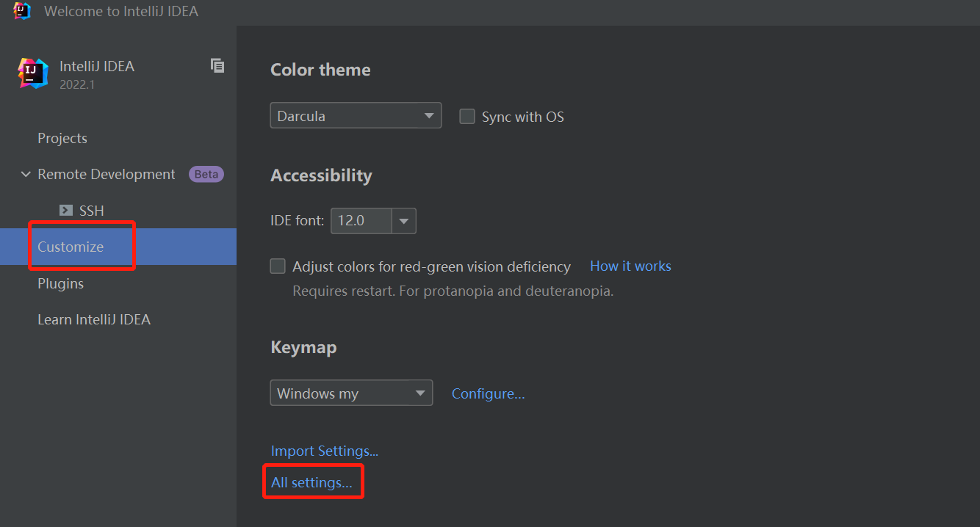Click the title bar IntelliJ app icon

point(22,11)
